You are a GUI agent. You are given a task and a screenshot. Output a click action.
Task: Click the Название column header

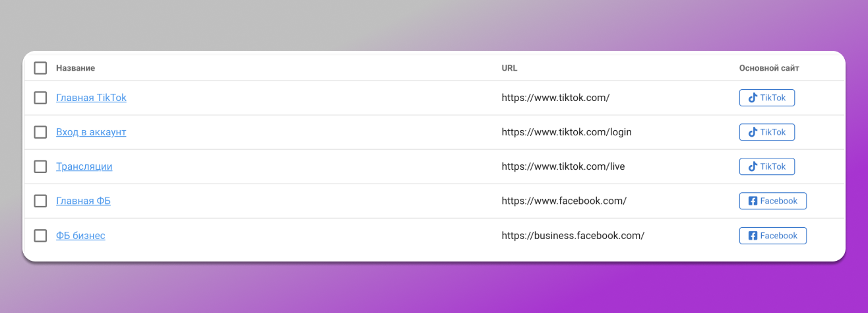75,68
